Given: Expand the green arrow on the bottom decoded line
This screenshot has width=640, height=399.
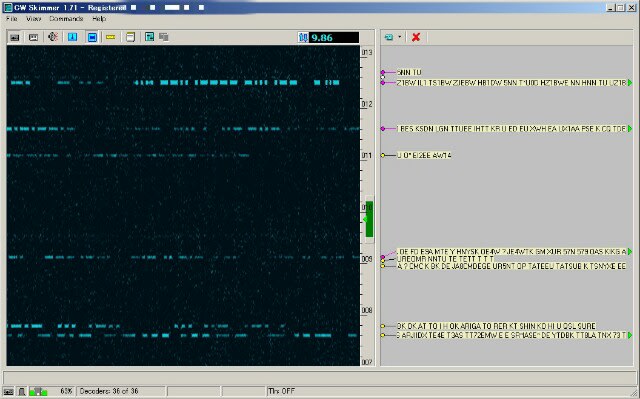Looking at the screenshot, I should 630,335.
